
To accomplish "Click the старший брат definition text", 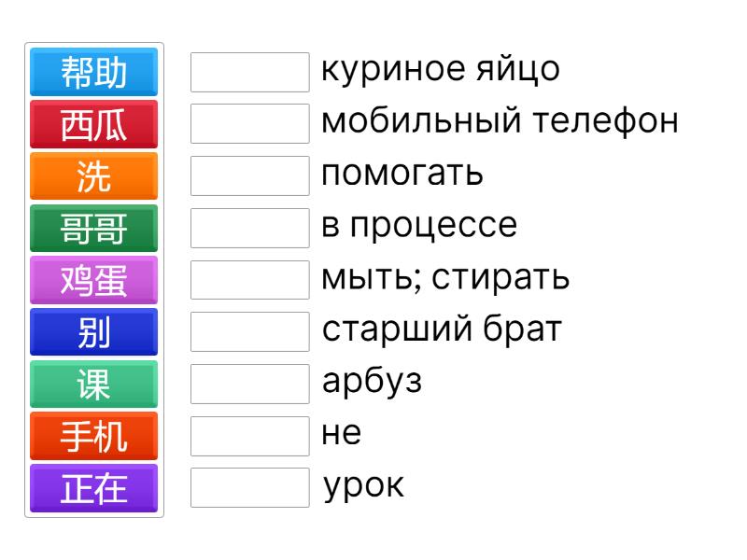I will point(442,330).
